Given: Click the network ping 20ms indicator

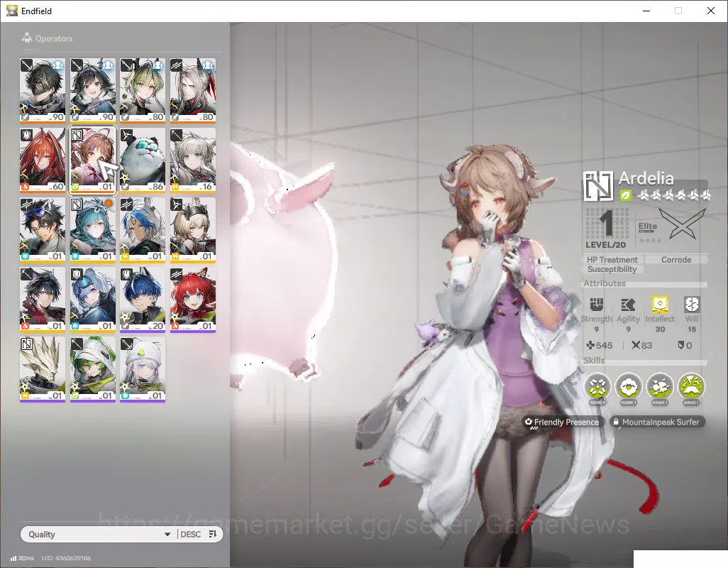Looking at the screenshot, I should (22, 558).
